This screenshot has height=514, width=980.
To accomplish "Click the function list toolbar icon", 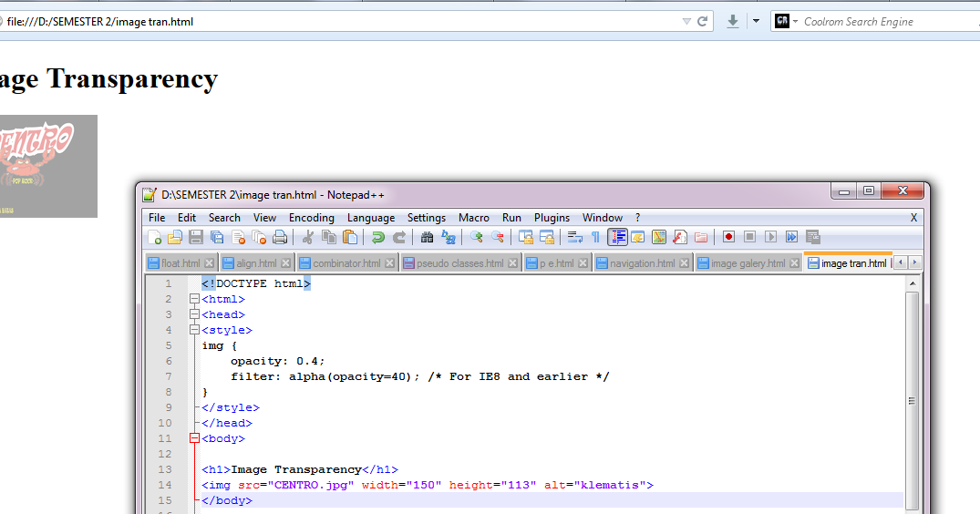I will click(x=680, y=237).
